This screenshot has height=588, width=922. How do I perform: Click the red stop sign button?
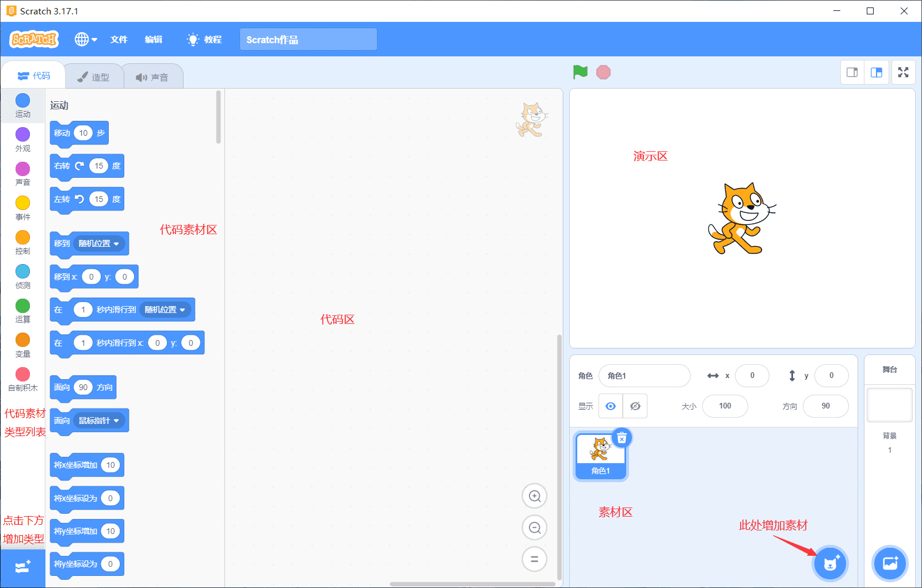[x=603, y=72]
